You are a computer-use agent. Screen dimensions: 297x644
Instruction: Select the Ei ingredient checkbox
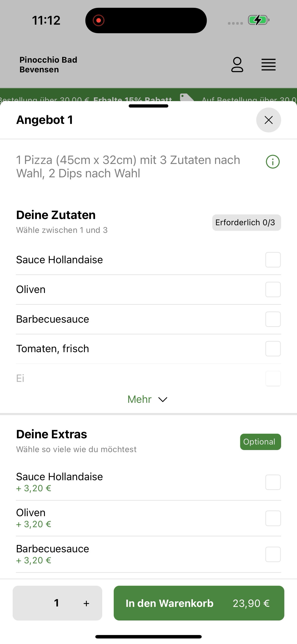273,378
